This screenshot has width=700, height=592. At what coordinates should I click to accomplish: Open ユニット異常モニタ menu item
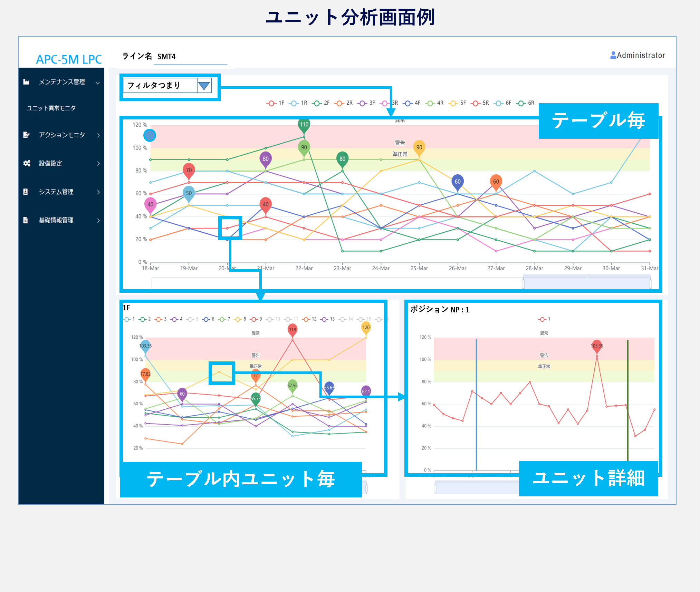(x=51, y=108)
